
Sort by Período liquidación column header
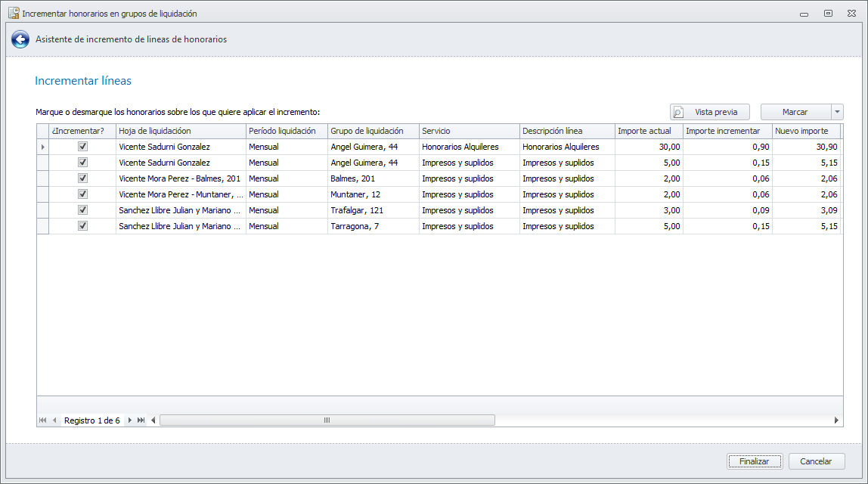[287, 132]
